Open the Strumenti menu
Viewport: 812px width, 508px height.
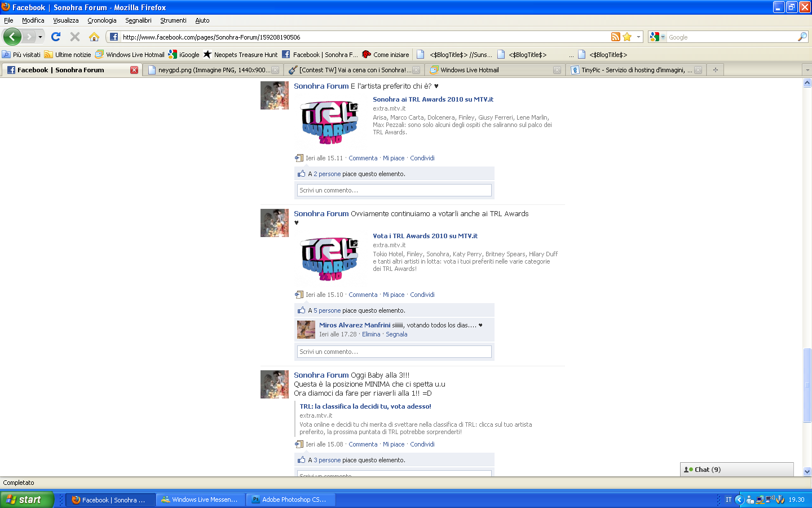[x=173, y=20]
